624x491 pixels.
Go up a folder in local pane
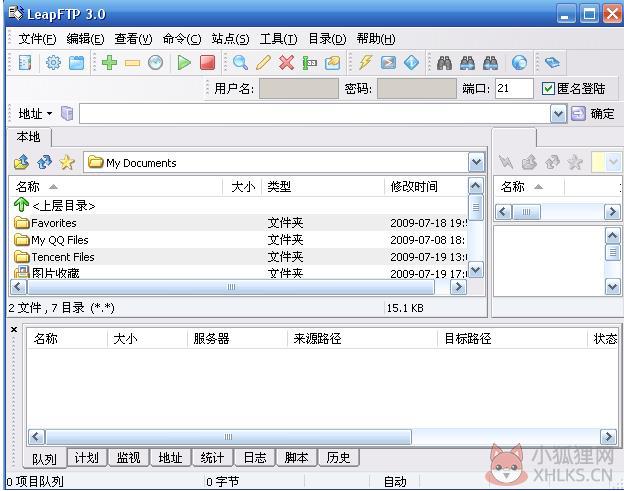tap(21, 162)
